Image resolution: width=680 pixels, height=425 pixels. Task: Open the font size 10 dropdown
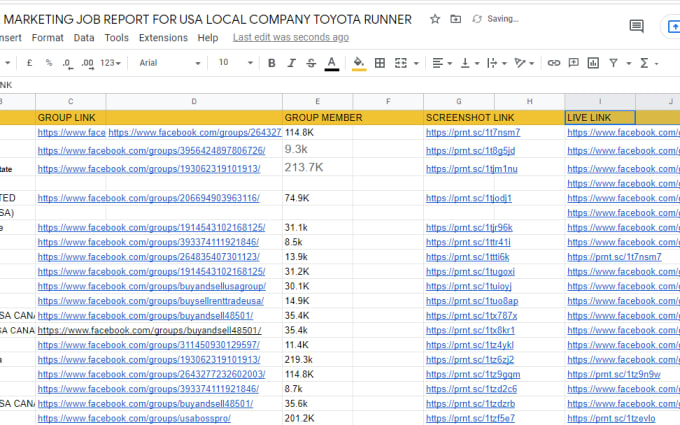click(235, 63)
